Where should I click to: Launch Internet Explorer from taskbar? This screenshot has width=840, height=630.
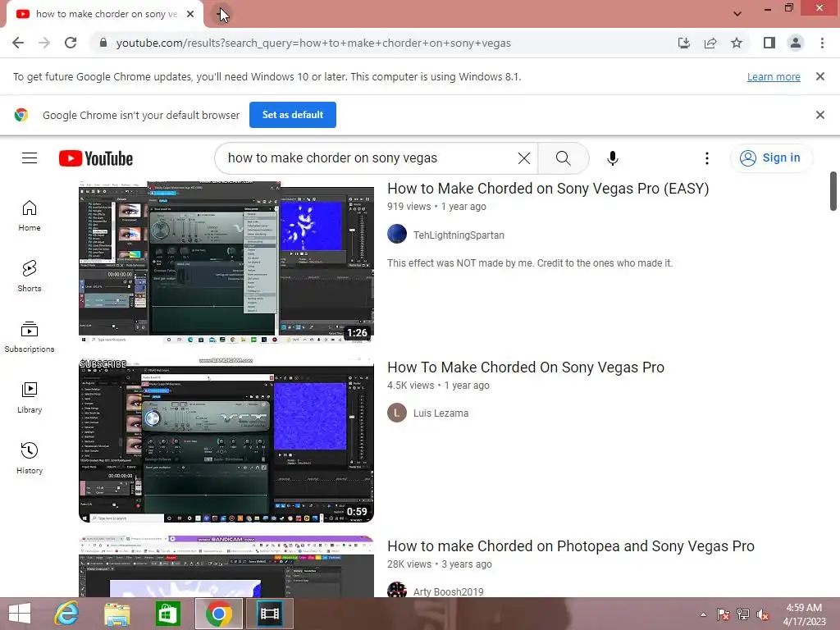point(67,614)
